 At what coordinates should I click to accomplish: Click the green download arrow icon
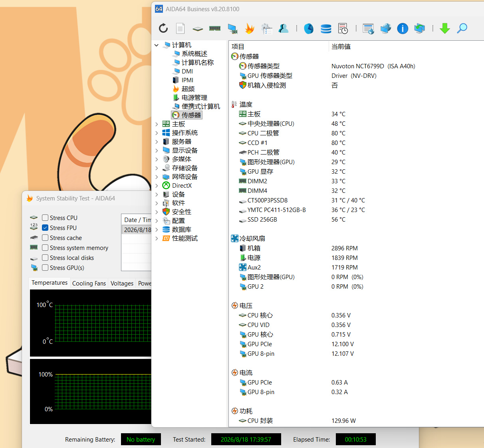[445, 28]
